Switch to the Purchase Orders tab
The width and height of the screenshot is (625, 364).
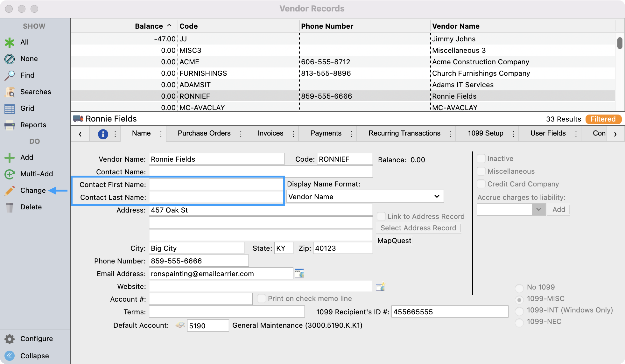coord(204,133)
